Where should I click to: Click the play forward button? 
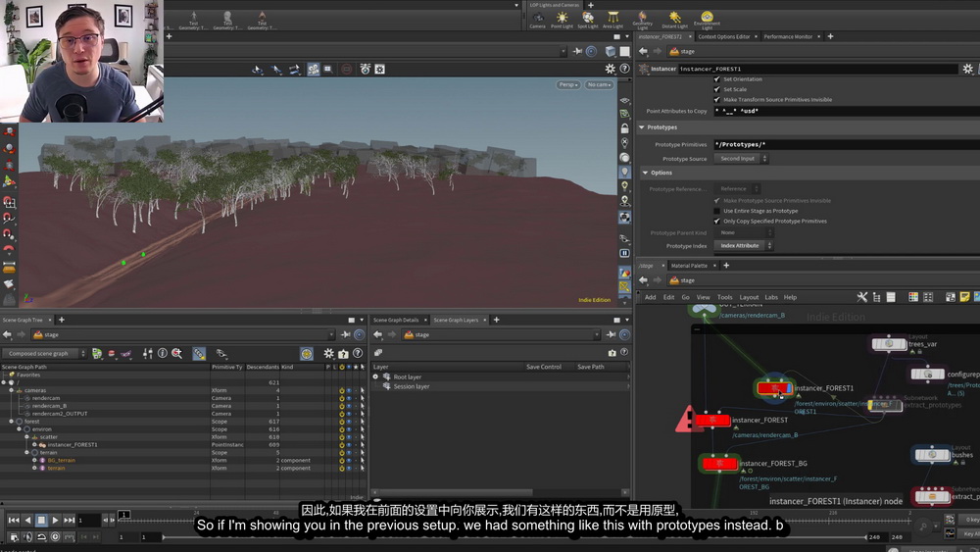point(55,520)
